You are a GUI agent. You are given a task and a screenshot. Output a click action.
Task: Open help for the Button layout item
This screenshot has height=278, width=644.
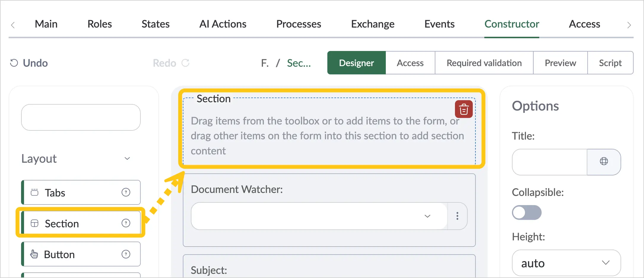point(126,254)
